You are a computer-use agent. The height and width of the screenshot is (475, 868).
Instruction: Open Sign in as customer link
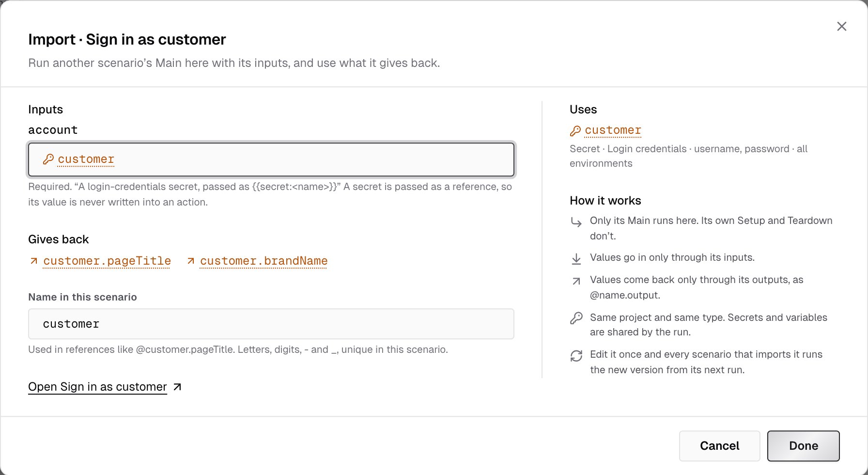click(97, 387)
